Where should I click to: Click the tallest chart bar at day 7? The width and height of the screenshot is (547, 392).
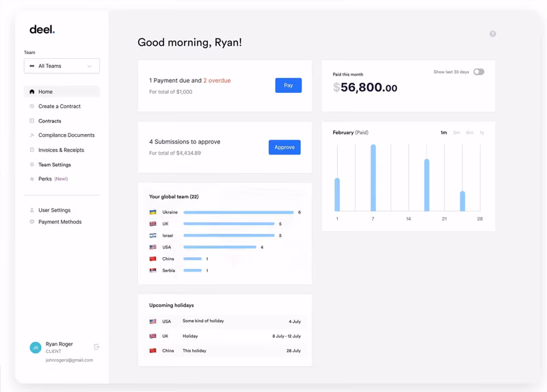pos(373,178)
